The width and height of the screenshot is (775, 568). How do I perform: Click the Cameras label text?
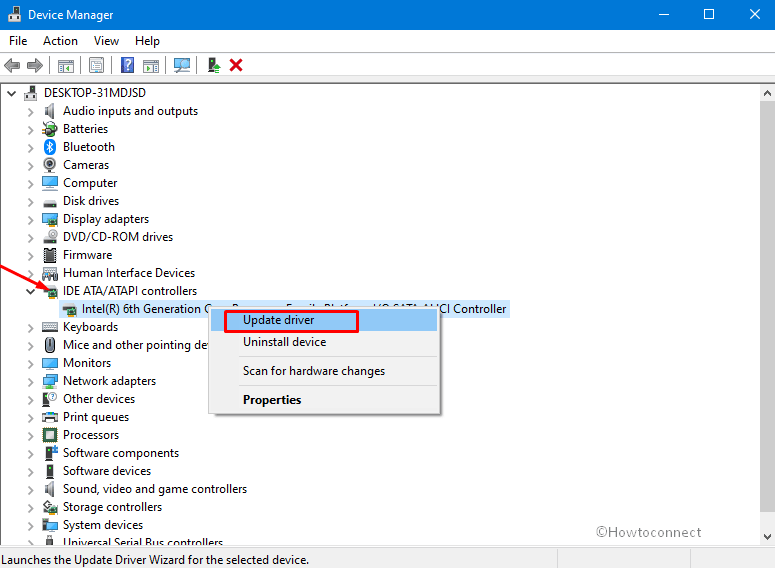(86, 165)
